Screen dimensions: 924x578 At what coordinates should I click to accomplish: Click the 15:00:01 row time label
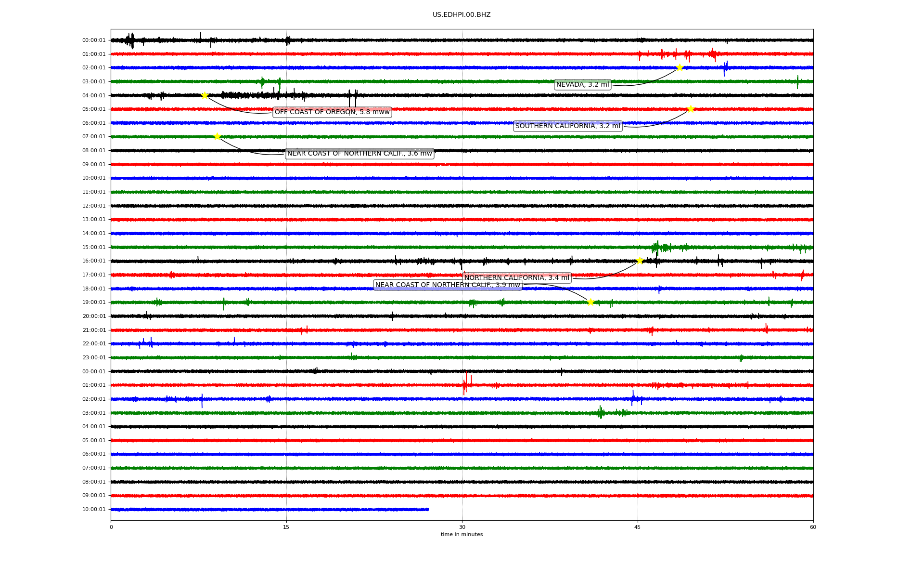[x=94, y=248]
